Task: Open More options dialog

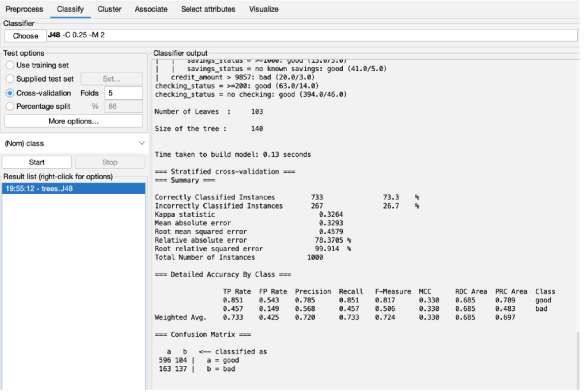Action: (73, 121)
